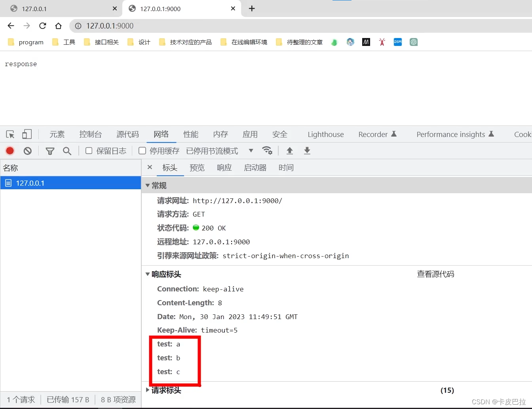Click the address bar URL field
Image resolution: width=532 pixels, height=409 pixels.
(301, 26)
